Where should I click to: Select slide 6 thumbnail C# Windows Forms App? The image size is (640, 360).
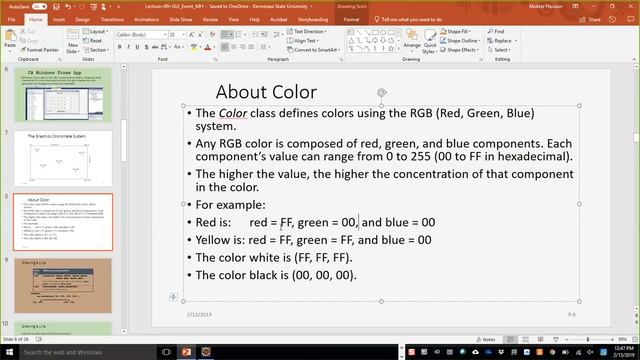point(63,95)
